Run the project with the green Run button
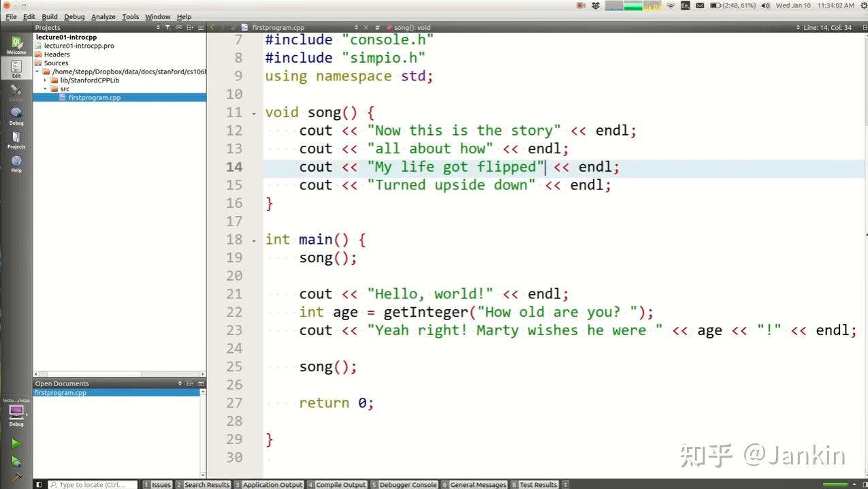The image size is (868, 489). coord(16,443)
